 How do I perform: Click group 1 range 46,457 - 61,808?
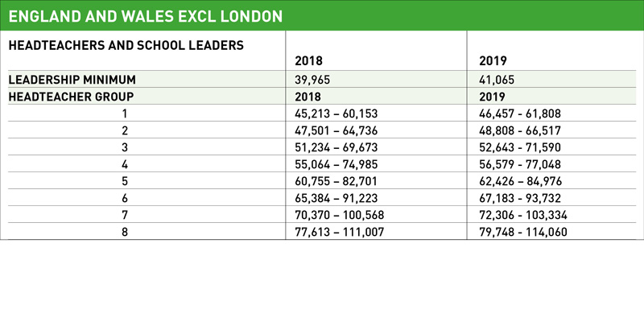point(519,114)
